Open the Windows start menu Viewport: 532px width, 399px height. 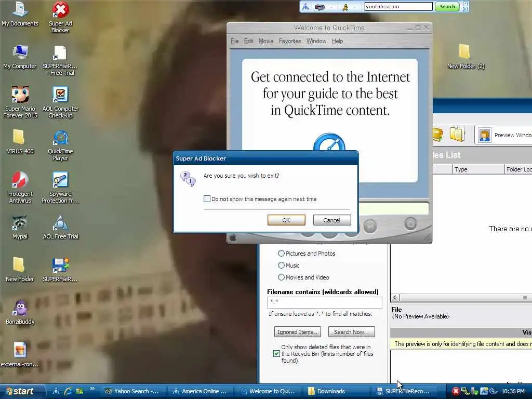(22, 391)
